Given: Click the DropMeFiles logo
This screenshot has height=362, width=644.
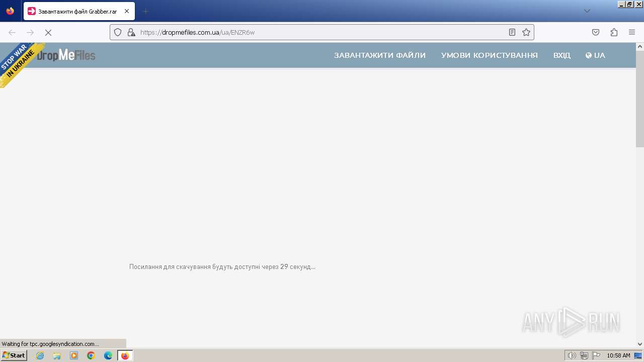Looking at the screenshot, I should click(x=66, y=55).
